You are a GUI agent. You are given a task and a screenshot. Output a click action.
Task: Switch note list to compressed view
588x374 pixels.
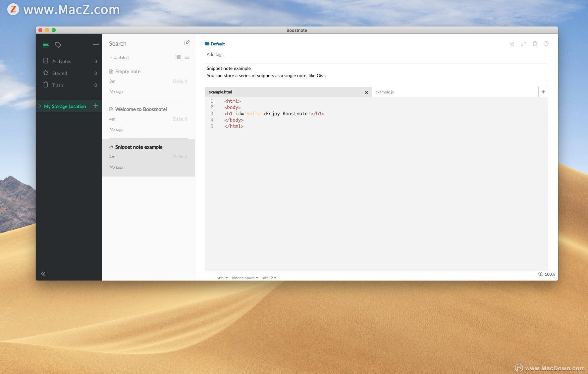pos(187,57)
